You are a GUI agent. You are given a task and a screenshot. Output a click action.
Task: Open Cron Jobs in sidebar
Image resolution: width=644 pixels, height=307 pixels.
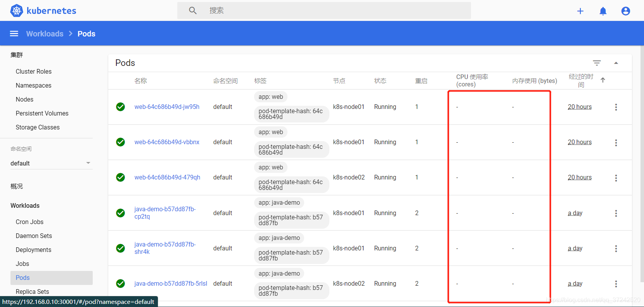tap(29, 222)
